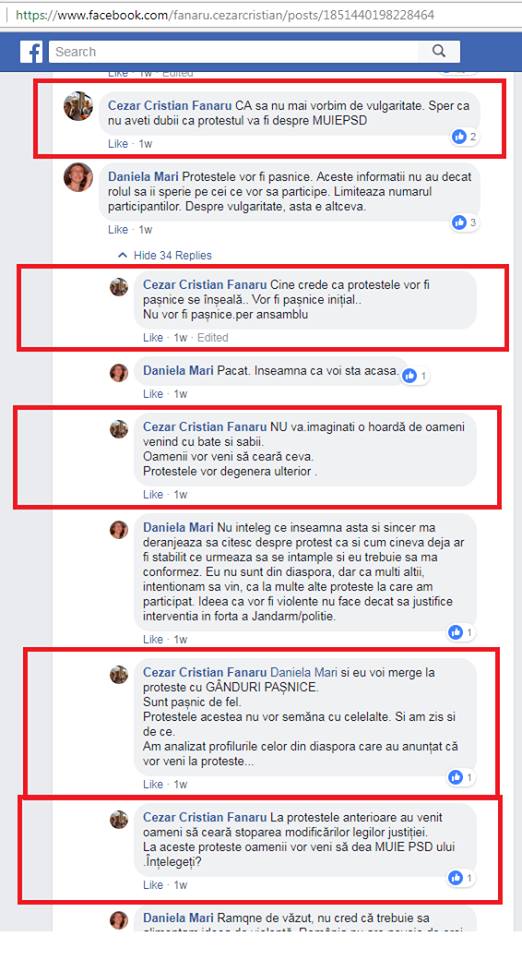Open the like reaction with 2 on the MUIEPSD comment
522x960 pixels.
point(464,137)
